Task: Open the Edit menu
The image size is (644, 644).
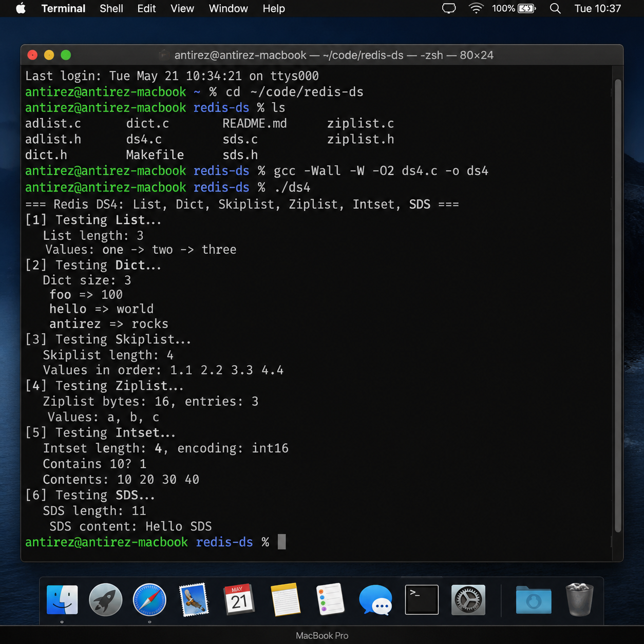Action: click(146, 9)
